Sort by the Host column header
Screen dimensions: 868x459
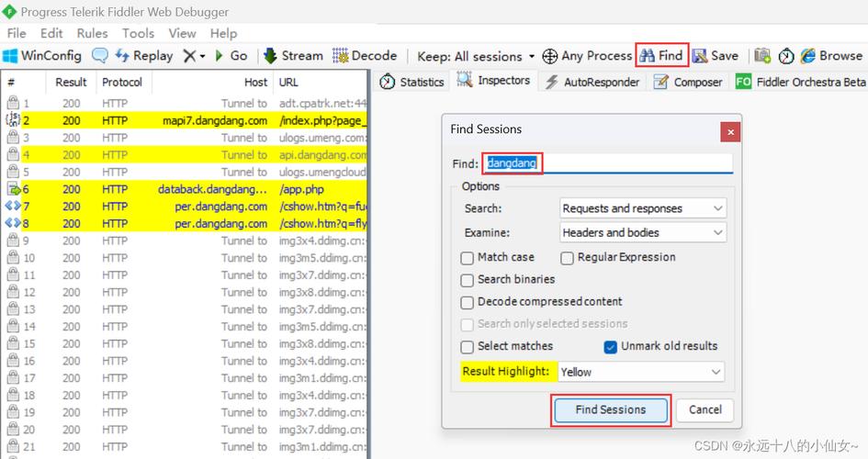pyautogui.click(x=212, y=83)
